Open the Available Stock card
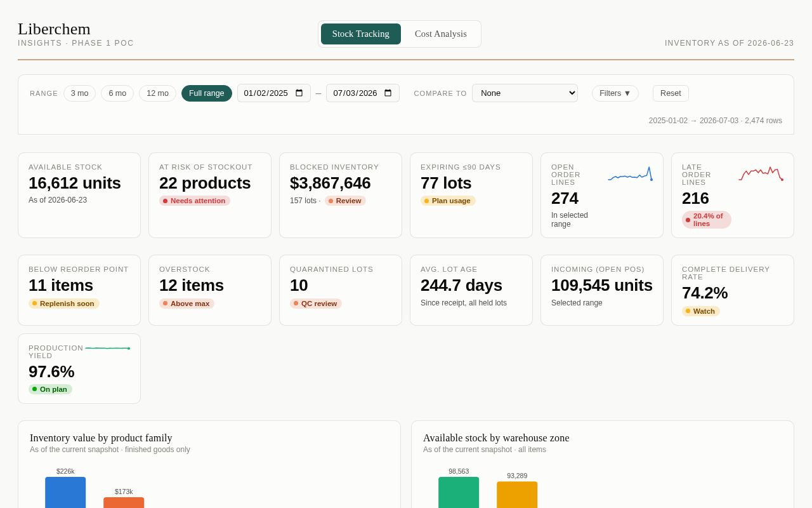The image size is (812, 508). (x=79, y=196)
